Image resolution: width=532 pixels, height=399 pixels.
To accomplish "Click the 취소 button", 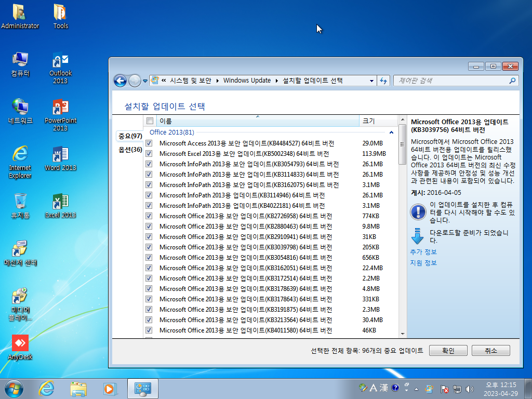I will pos(490,351).
